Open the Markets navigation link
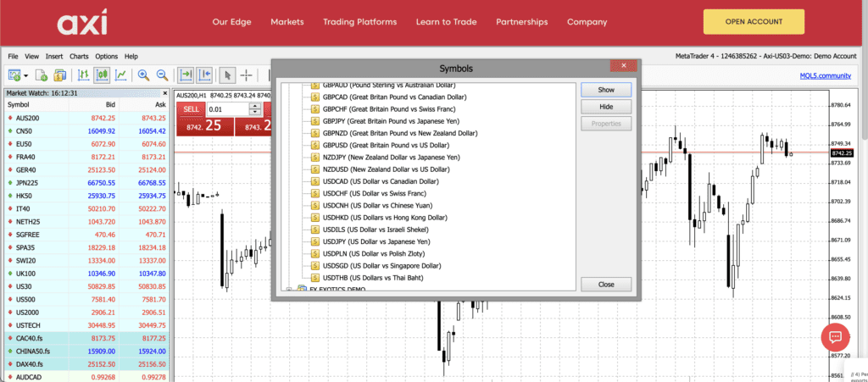The height and width of the screenshot is (382, 868). click(287, 22)
